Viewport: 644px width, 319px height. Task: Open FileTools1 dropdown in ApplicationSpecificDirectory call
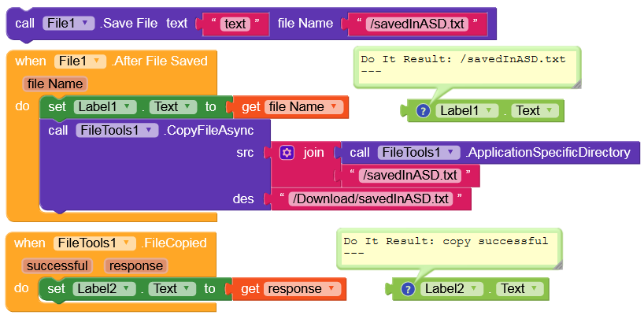(419, 153)
